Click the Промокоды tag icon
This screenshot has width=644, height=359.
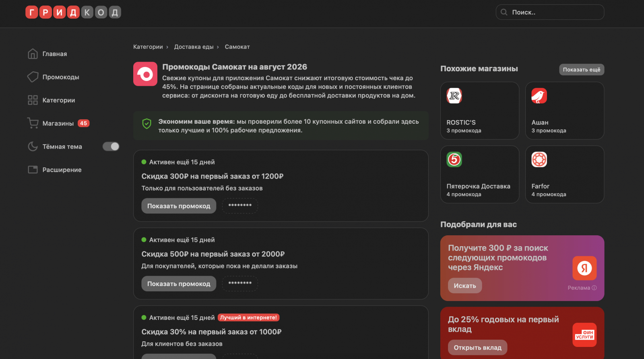33,77
